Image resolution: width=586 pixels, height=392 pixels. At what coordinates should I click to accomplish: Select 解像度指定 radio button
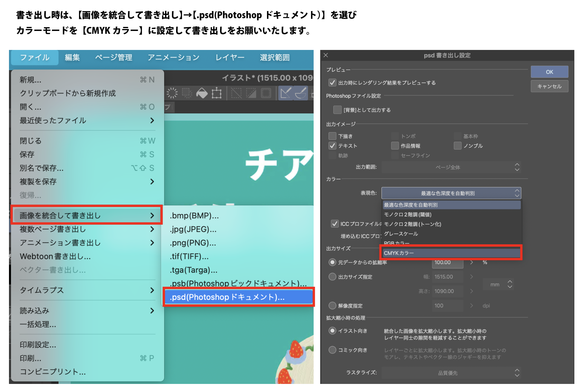click(332, 306)
